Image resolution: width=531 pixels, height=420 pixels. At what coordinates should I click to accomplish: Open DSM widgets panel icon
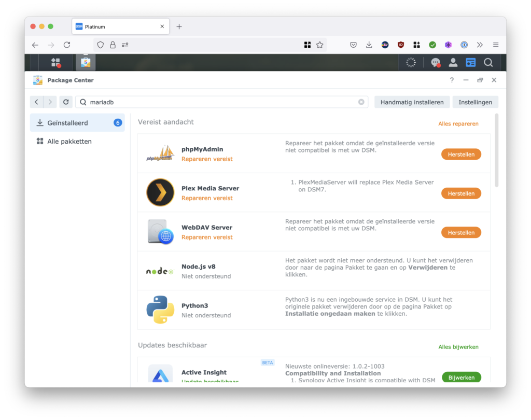tap(471, 62)
